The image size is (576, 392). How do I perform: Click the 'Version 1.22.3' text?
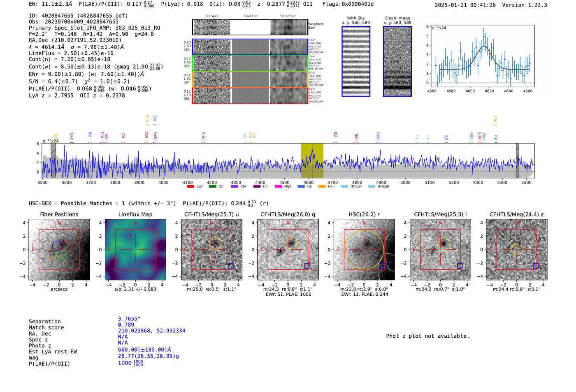pyautogui.click(x=525, y=5)
